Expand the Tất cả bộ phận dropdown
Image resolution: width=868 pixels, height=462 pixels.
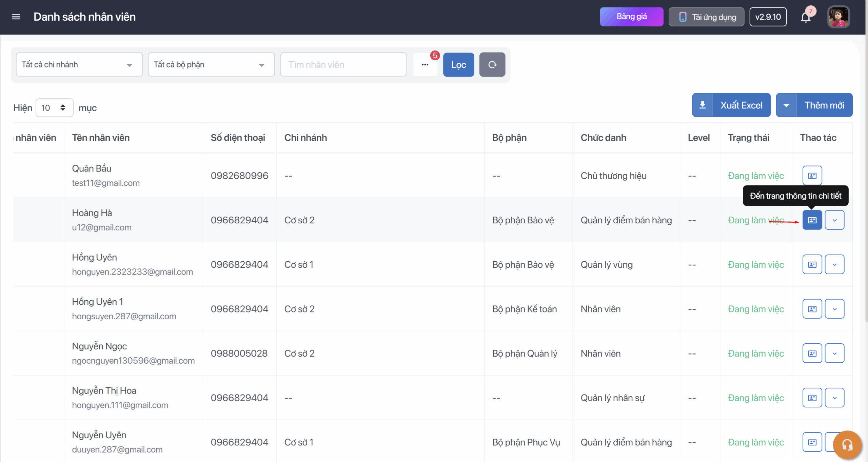click(211, 65)
